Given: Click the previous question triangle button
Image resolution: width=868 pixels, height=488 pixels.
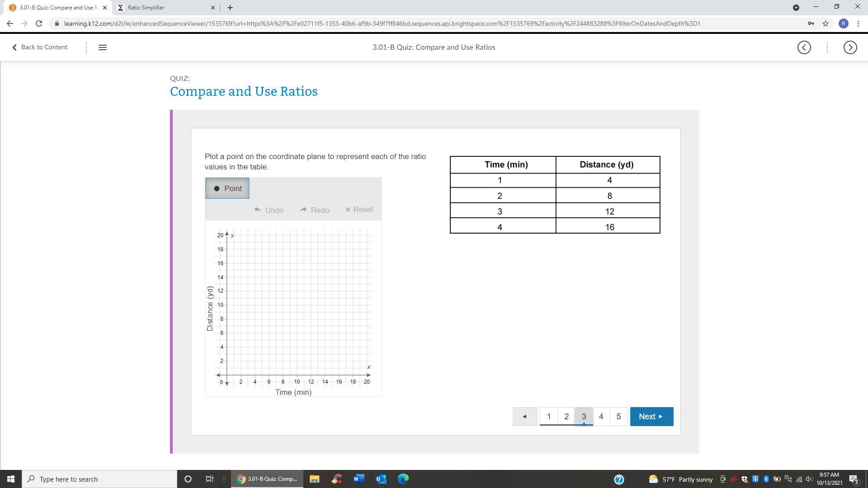Looking at the screenshot, I should (x=525, y=417).
